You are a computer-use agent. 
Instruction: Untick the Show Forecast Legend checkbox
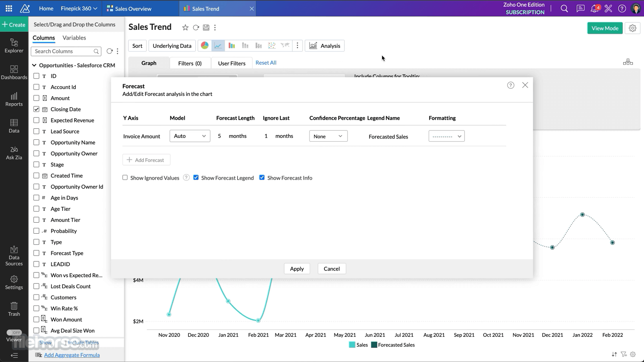(x=196, y=177)
